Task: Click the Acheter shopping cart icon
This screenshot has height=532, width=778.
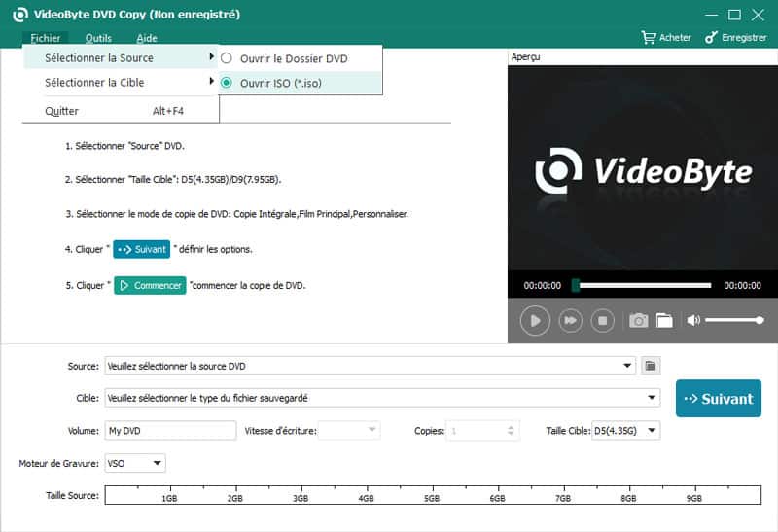Action: pyautogui.click(x=649, y=38)
